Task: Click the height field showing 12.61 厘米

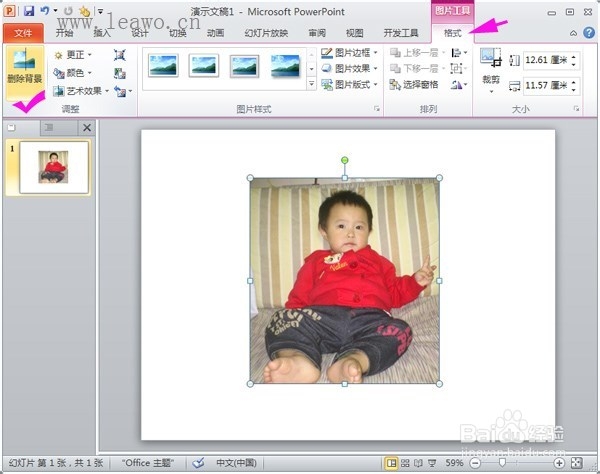Action: [546, 60]
